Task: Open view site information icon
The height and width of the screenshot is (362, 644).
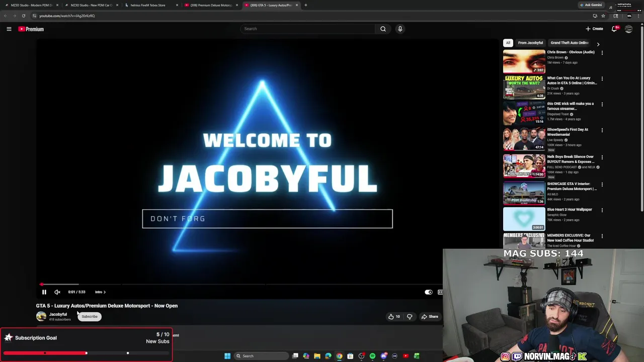Action: 34,16
